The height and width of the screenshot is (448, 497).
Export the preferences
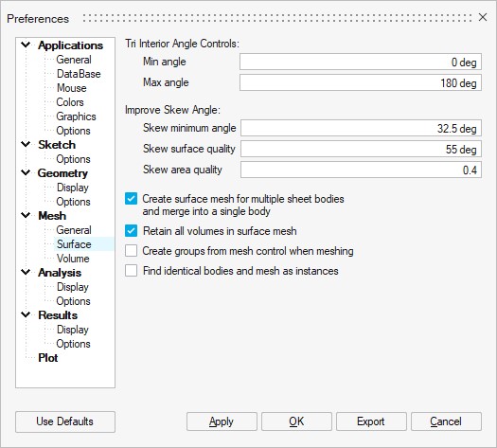click(x=371, y=421)
